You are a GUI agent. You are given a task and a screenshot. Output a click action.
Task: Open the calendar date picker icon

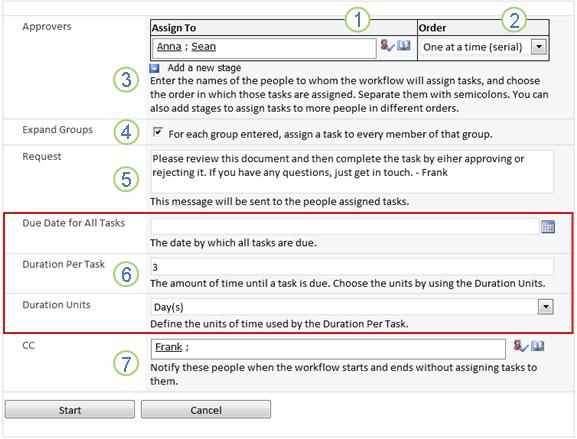pyautogui.click(x=548, y=227)
